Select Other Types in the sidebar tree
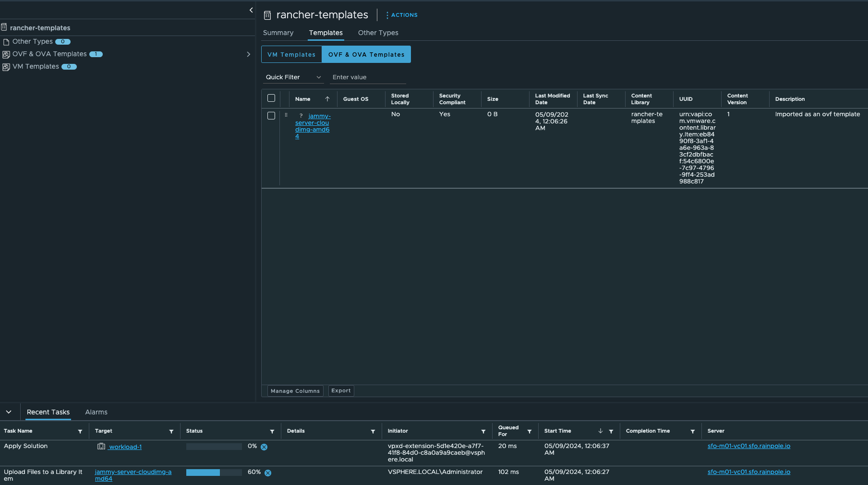Viewport: 868px width, 485px height. point(33,42)
